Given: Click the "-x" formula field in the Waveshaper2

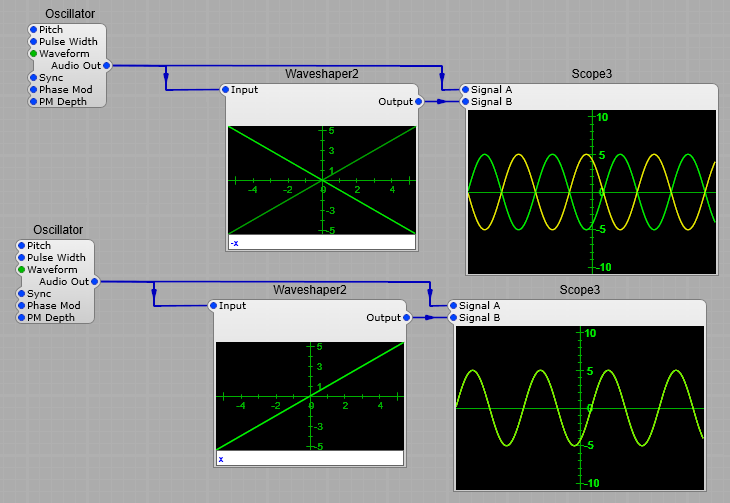Looking at the screenshot, I should [321, 243].
